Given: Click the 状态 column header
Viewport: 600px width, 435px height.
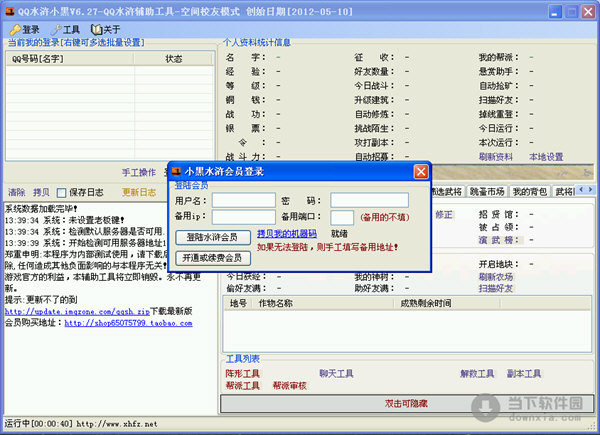Looking at the screenshot, I should [x=173, y=59].
